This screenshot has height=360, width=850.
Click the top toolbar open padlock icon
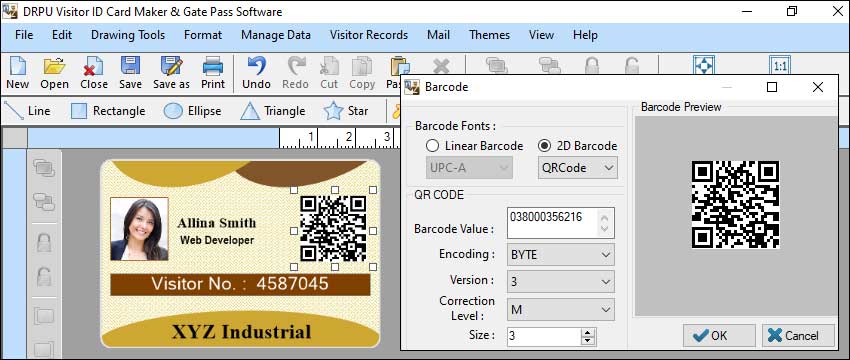[631, 66]
